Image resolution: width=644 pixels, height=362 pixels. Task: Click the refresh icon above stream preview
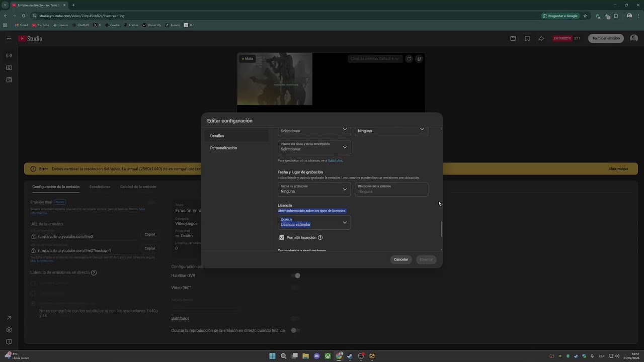coord(409,59)
